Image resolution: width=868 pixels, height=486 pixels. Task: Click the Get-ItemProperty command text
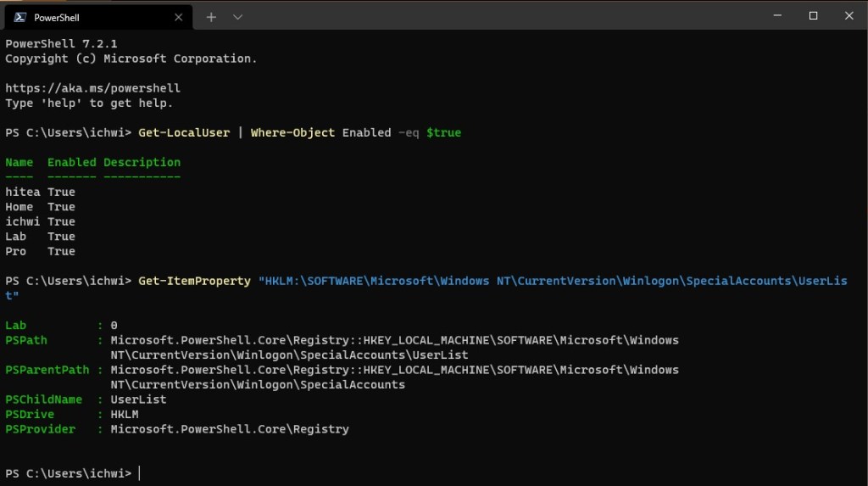click(x=194, y=281)
